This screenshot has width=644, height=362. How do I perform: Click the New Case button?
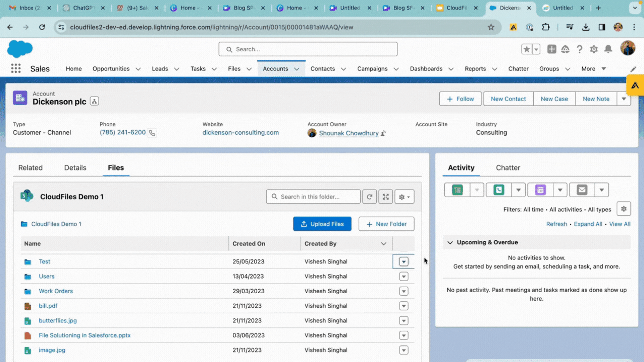coord(554,99)
